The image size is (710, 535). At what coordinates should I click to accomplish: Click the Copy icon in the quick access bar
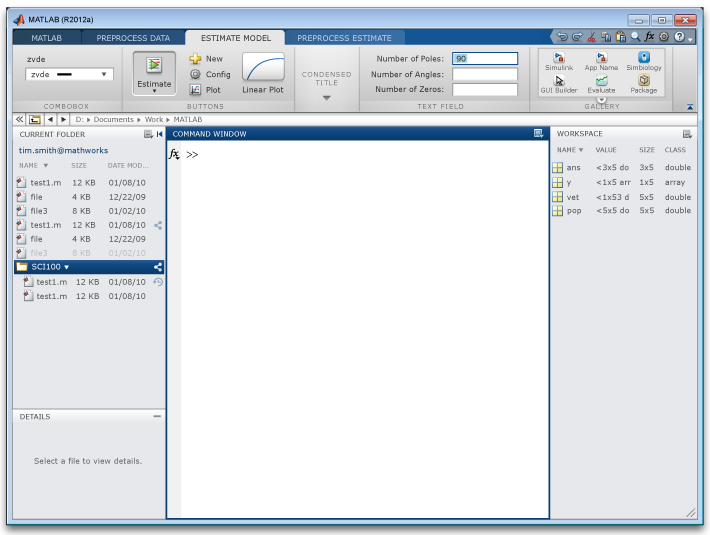[606, 37]
